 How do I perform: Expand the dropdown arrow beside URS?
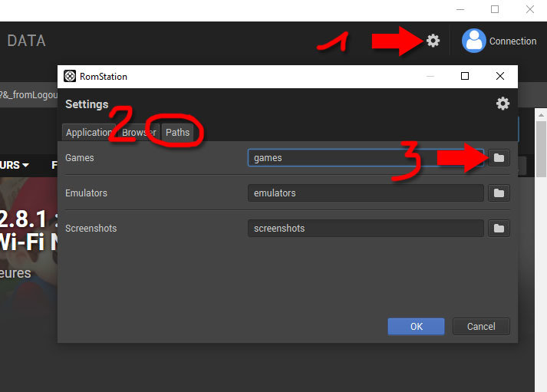(25, 165)
